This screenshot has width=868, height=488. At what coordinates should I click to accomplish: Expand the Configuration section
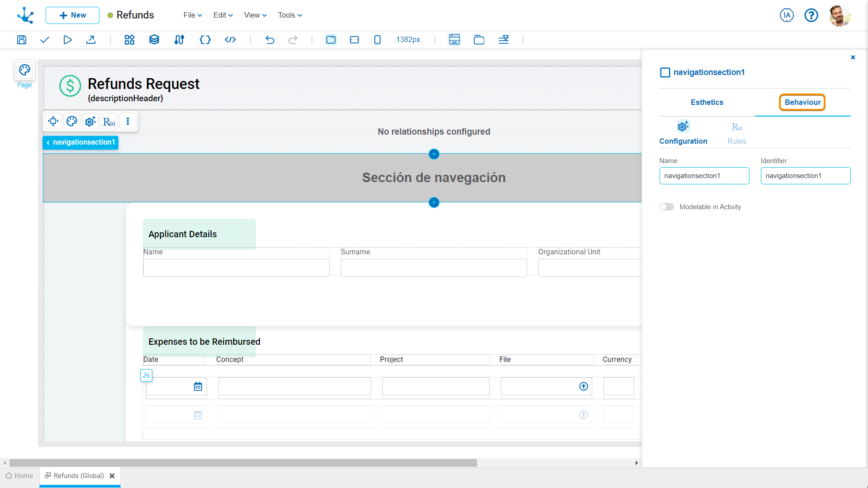coord(683,131)
